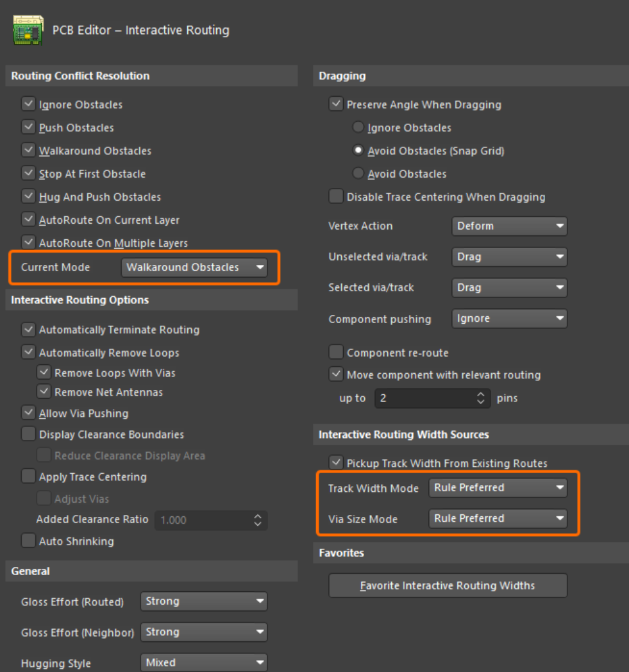Uncheck Automatically Remove Loops

(28, 353)
